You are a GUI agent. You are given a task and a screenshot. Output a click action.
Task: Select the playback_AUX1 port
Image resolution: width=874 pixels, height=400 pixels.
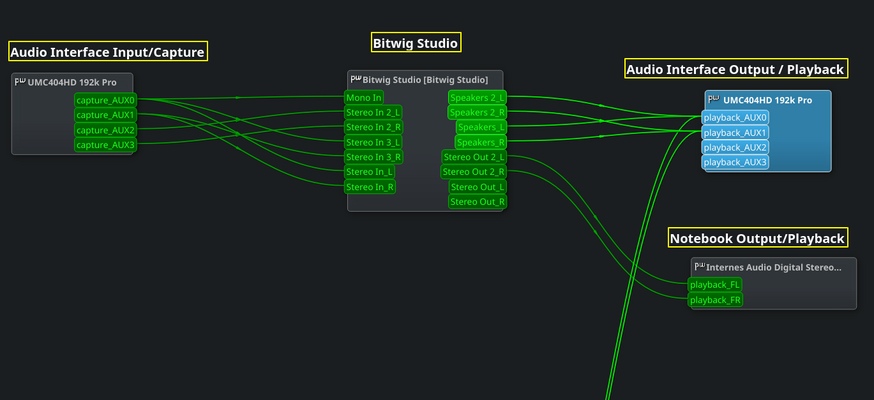coord(735,133)
